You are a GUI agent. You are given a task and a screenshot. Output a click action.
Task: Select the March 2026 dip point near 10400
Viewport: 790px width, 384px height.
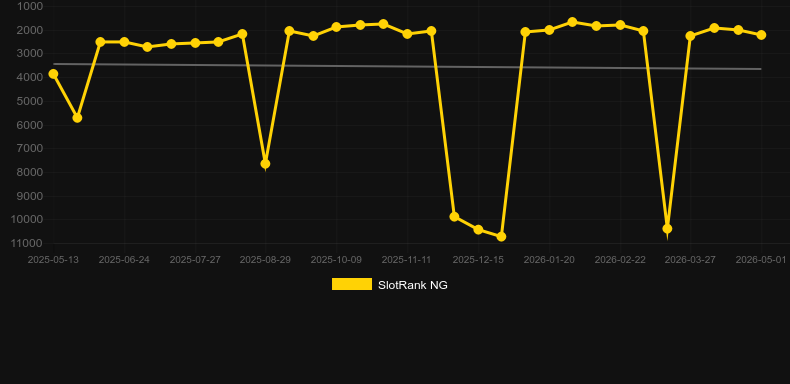[667, 229]
